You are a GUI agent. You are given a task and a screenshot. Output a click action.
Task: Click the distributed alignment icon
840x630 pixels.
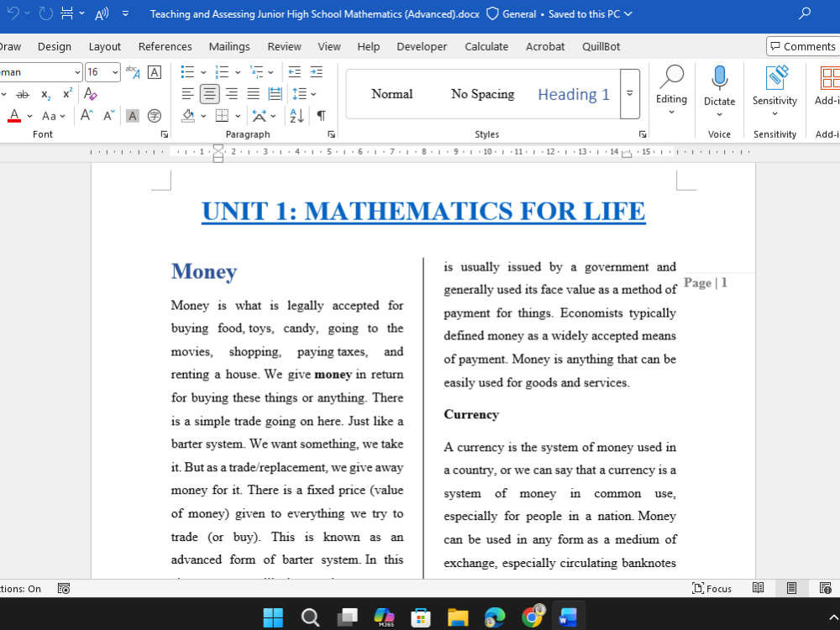tap(275, 94)
